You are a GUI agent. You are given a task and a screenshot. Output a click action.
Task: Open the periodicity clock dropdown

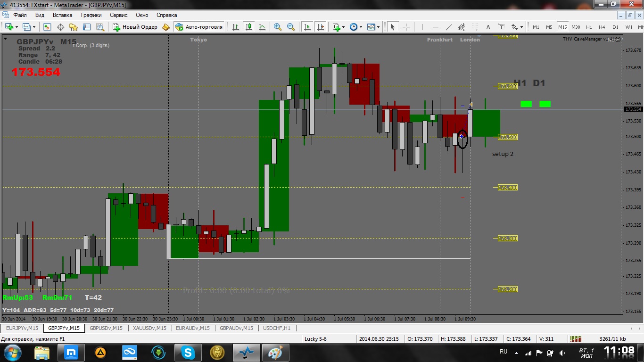point(356,27)
